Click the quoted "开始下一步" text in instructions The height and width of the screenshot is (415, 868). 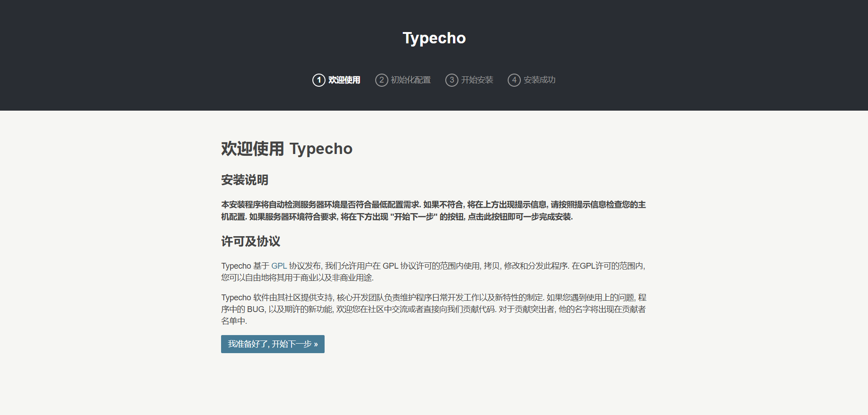414,217
